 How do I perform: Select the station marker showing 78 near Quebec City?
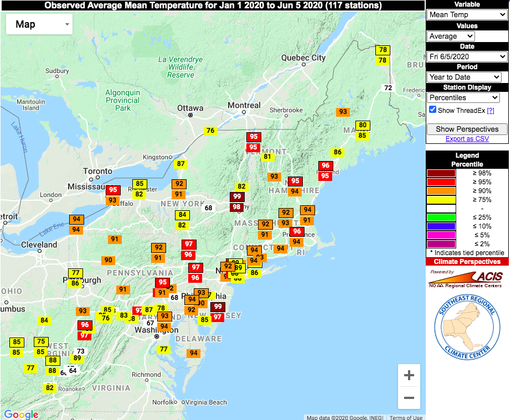coord(383,50)
